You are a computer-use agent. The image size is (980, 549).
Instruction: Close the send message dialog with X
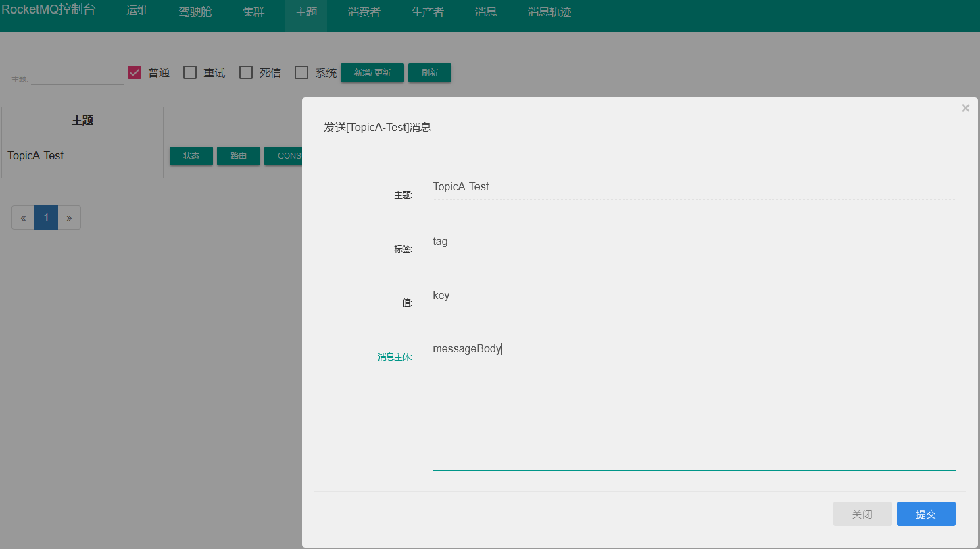[966, 108]
